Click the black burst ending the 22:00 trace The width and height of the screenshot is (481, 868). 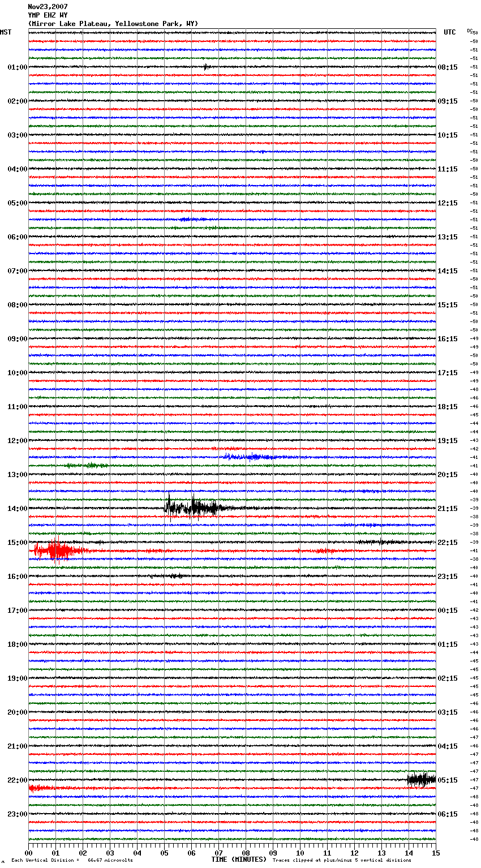(422, 780)
